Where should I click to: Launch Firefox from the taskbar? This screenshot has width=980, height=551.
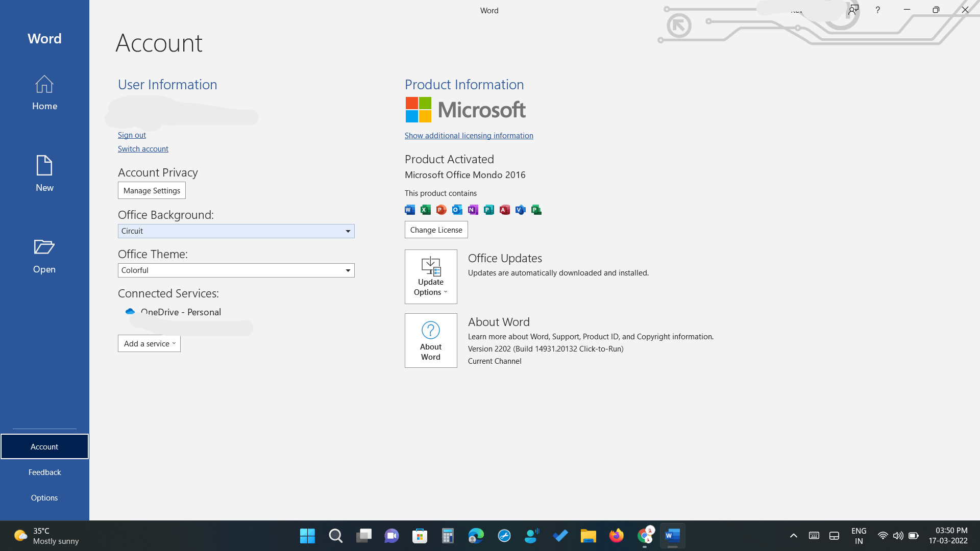click(x=616, y=536)
